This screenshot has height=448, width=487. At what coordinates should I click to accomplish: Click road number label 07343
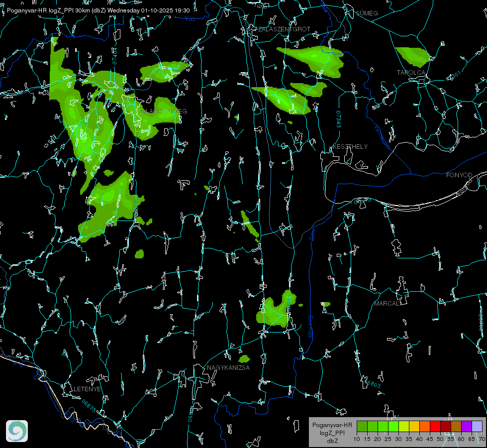coord(338,119)
